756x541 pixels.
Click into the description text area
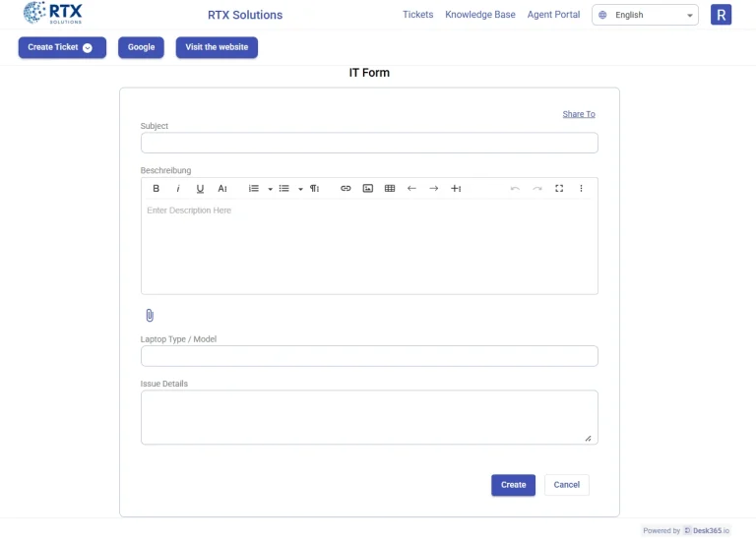369,247
